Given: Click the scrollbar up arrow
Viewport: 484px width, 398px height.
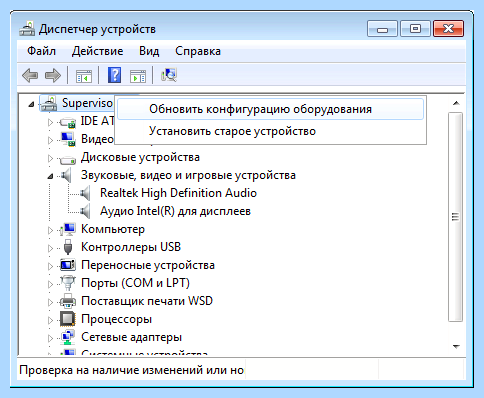Looking at the screenshot, I should 456,103.
